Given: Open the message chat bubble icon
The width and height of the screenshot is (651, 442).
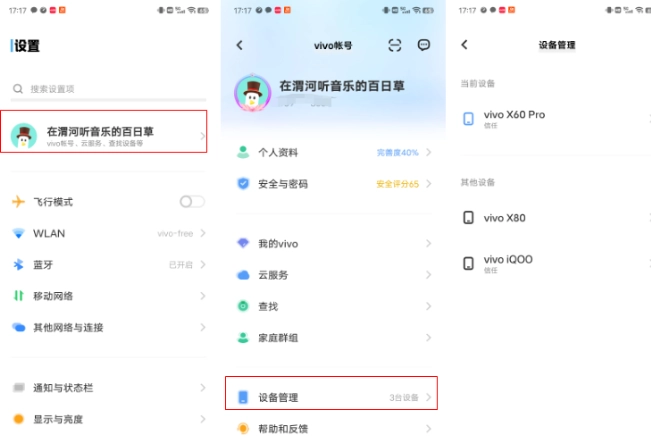Looking at the screenshot, I should (x=424, y=45).
